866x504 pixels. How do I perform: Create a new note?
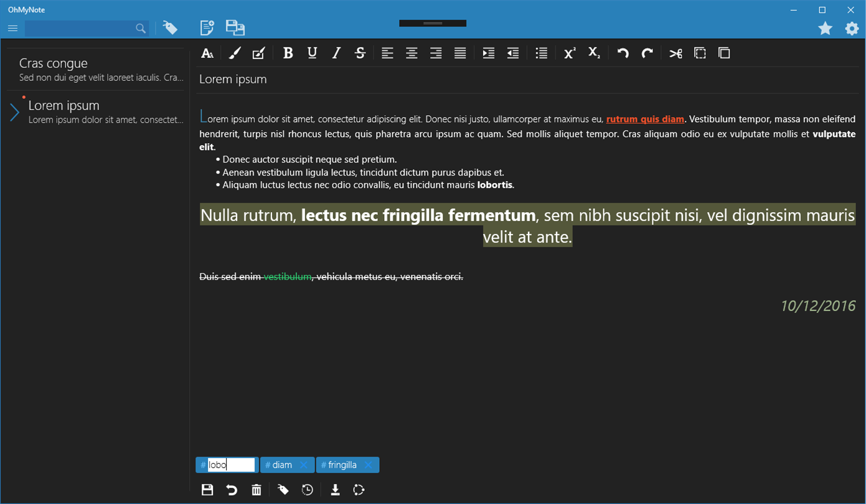207,27
